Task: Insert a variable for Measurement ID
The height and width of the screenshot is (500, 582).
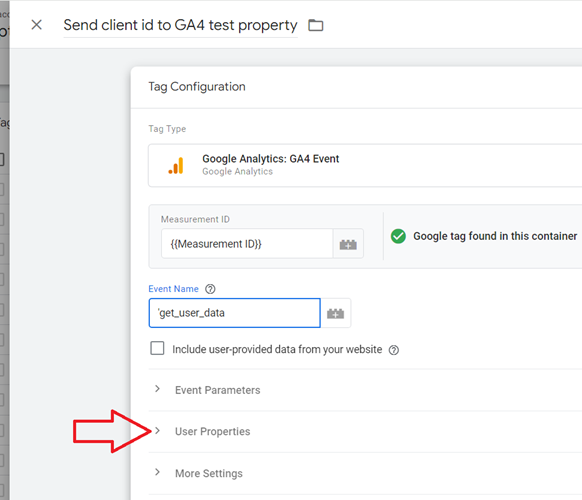Action: tap(348, 244)
